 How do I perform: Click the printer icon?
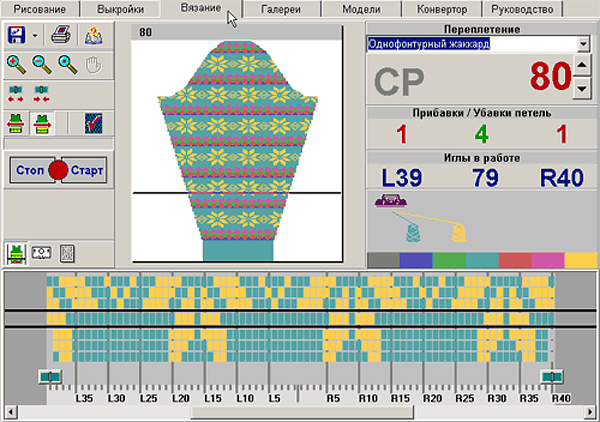(x=62, y=36)
